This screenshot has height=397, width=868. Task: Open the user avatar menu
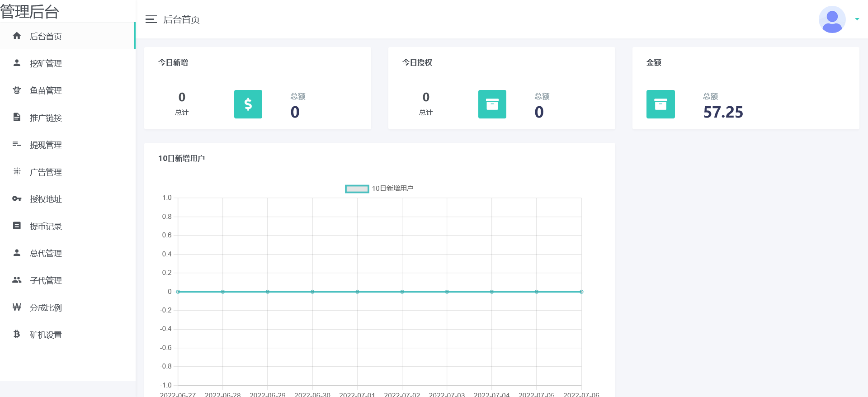tap(832, 19)
